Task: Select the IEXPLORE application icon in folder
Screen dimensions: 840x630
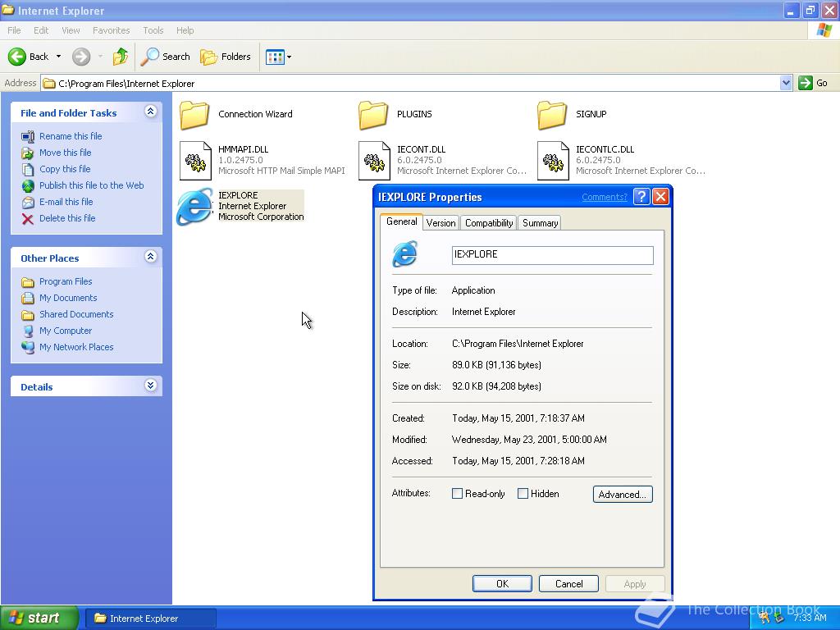Action: [194, 206]
